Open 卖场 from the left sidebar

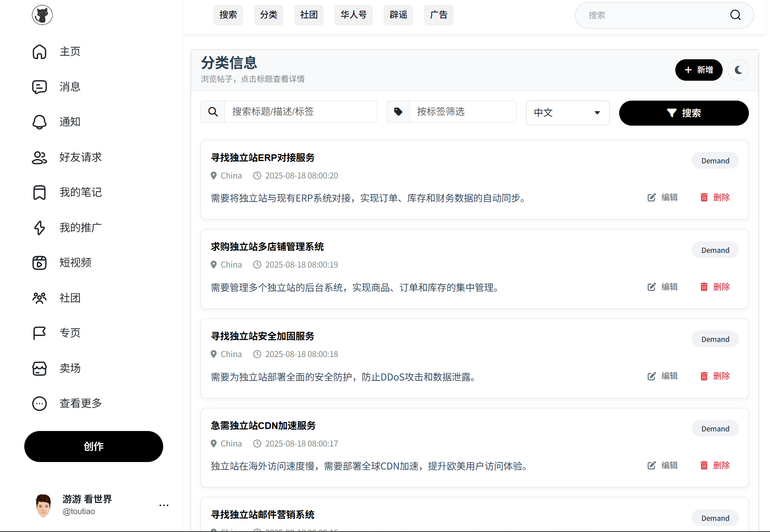click(x=70, y=368)
